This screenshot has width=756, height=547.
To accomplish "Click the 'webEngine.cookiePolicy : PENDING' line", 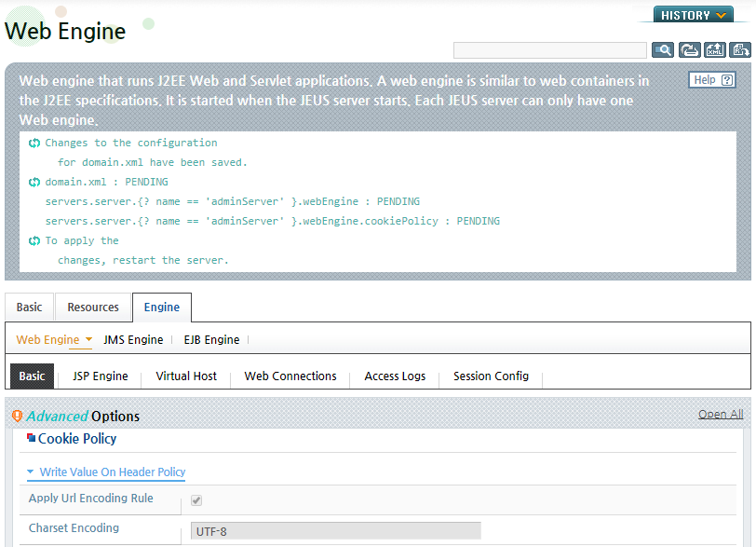I will 273,221.
